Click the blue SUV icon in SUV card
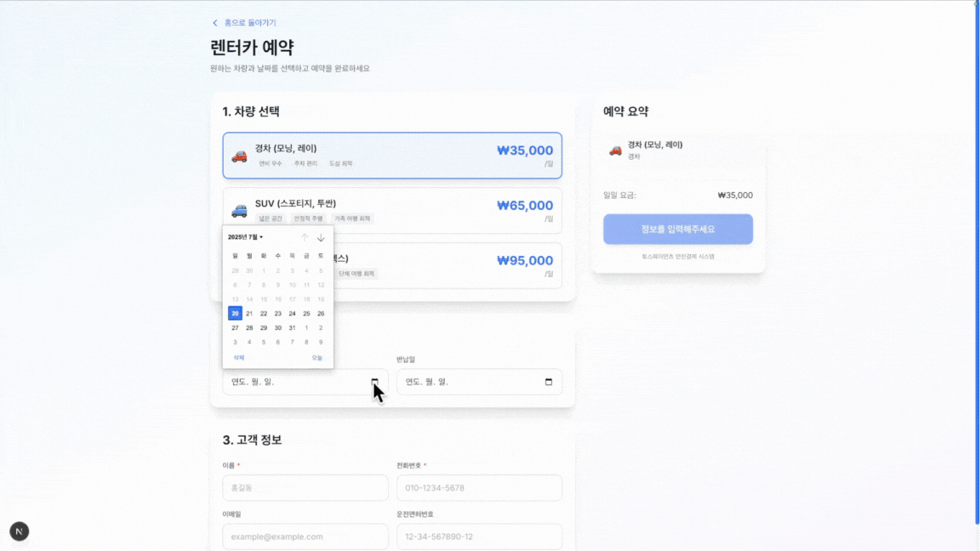This screenshot has height=551, width=980. [x=239, y=211]
